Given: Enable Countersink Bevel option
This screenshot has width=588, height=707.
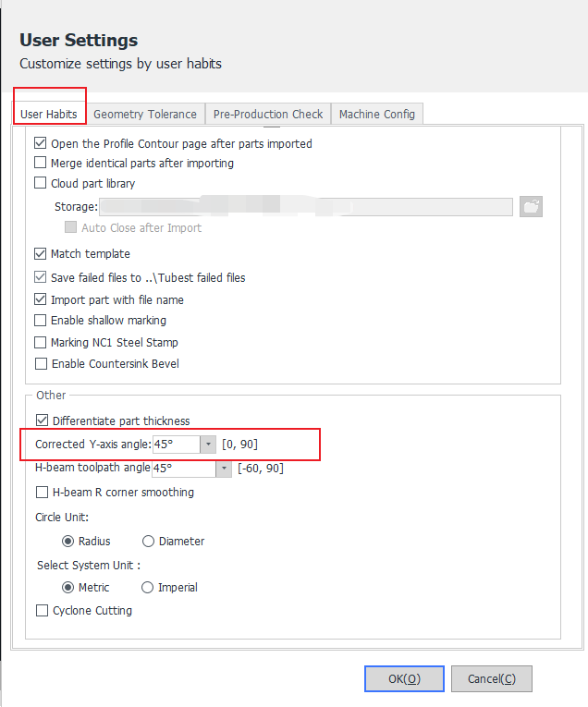Looking at the screenshot, I should [41, 363].
